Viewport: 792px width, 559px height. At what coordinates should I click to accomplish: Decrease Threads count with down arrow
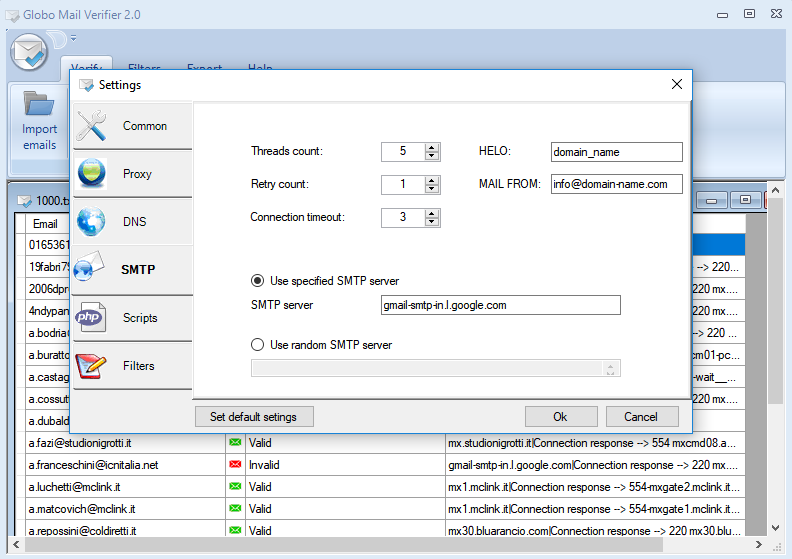(431, 156)
